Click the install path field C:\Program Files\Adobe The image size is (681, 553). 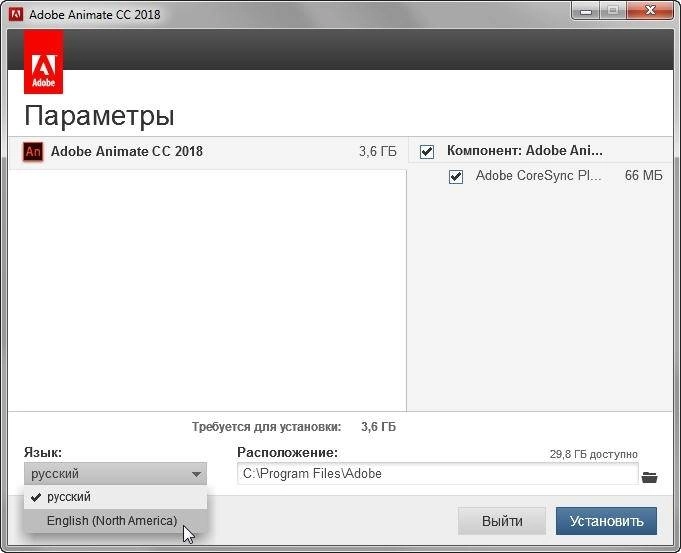click(438, 474)
